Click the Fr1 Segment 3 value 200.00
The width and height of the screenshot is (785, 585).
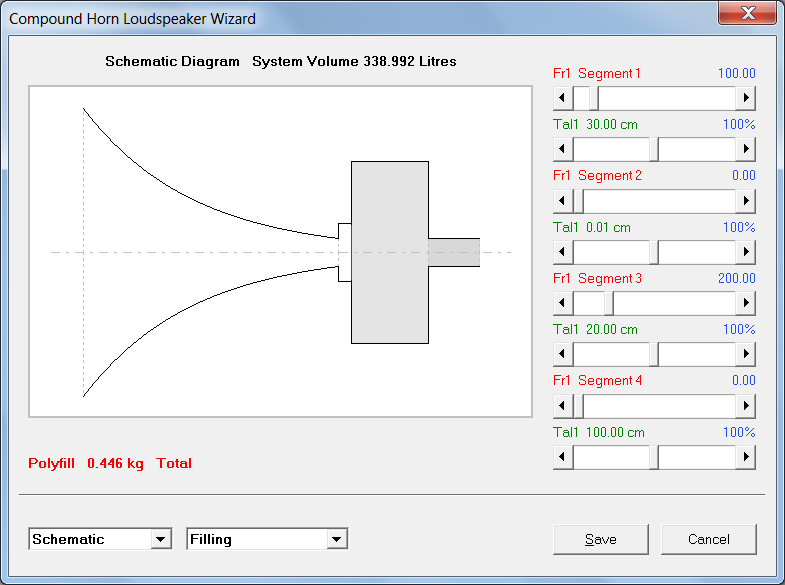pyautogui.click(x=736, y=278)
